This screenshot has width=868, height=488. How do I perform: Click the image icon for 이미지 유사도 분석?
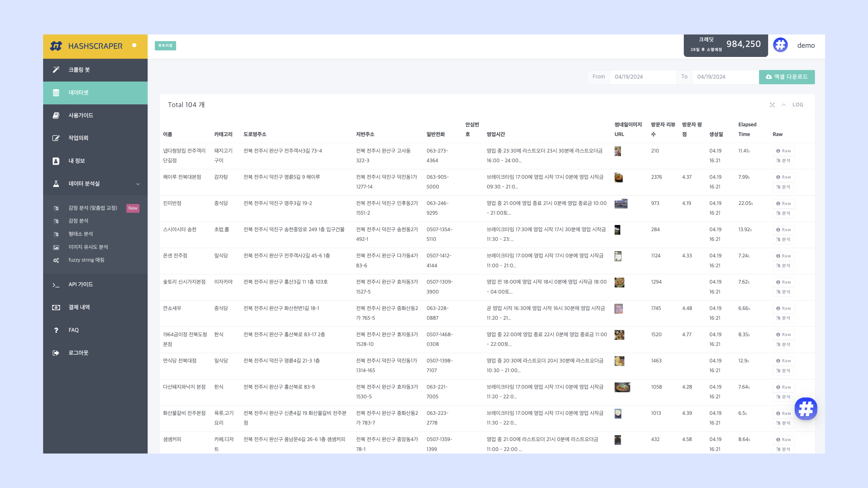click(56, 248)
